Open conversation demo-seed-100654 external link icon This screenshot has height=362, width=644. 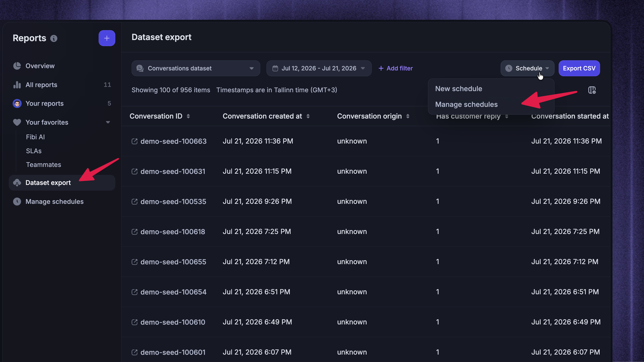click(x=134, y=292)
